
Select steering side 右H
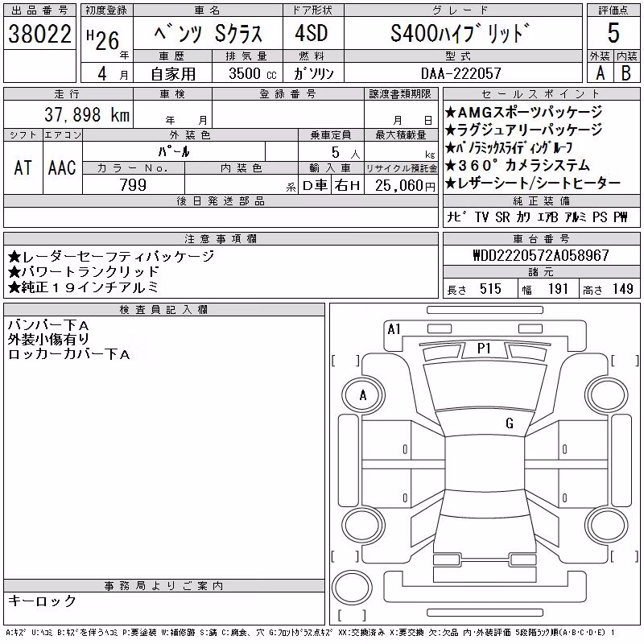point(347,185)
